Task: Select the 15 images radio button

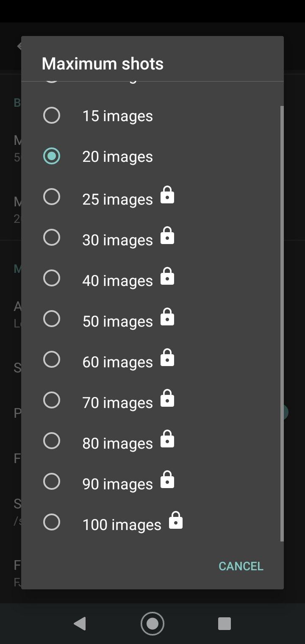Action: click(x=52, y=115)
